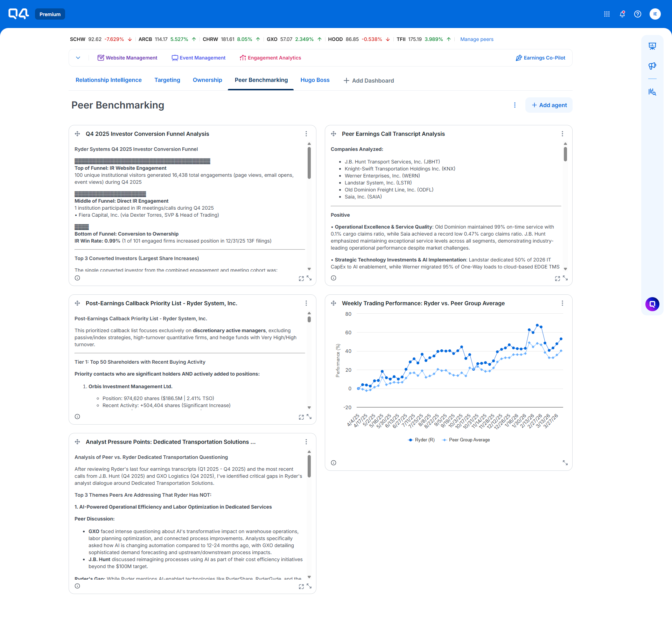
Task: Open the Manage peers link
Action: (x=477, y=39)
